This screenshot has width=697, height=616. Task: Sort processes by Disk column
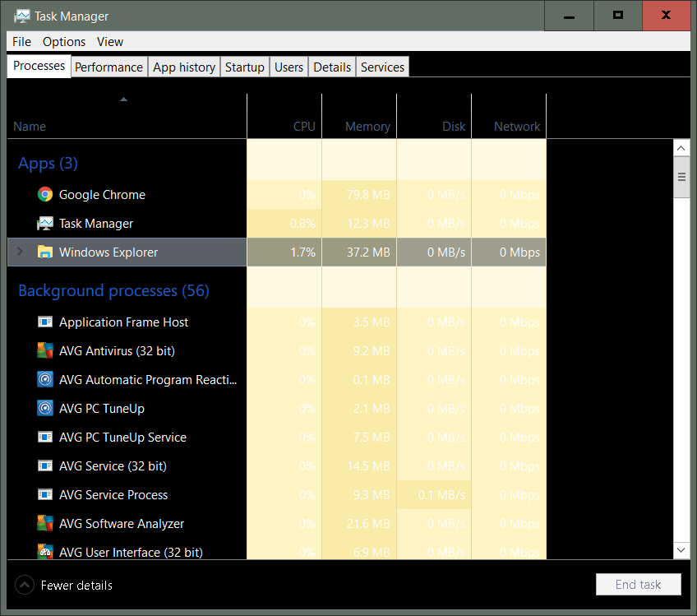[434, 117]
